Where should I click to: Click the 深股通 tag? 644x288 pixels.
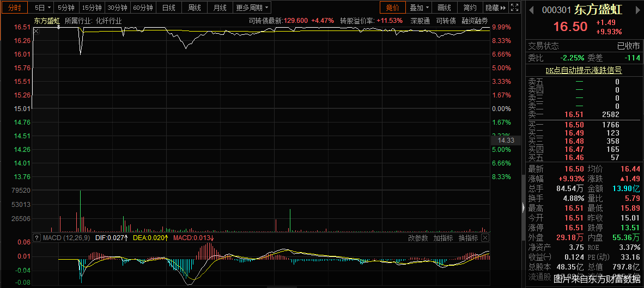coord(420,21)
